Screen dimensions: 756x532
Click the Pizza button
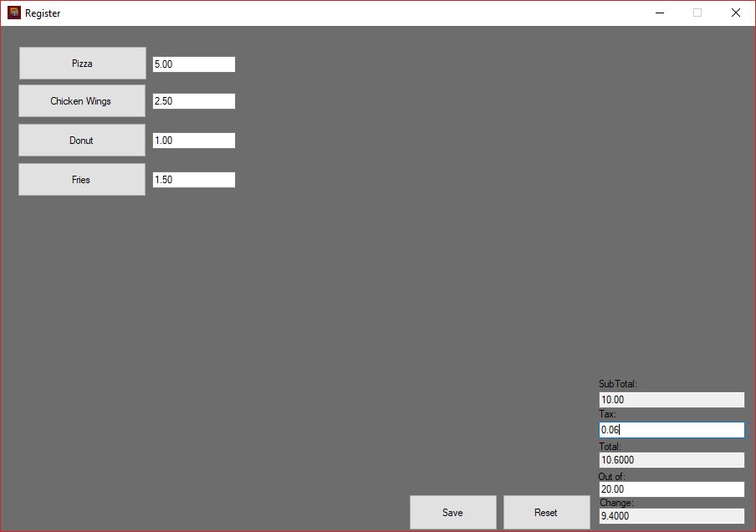click(x=83, y=64)
